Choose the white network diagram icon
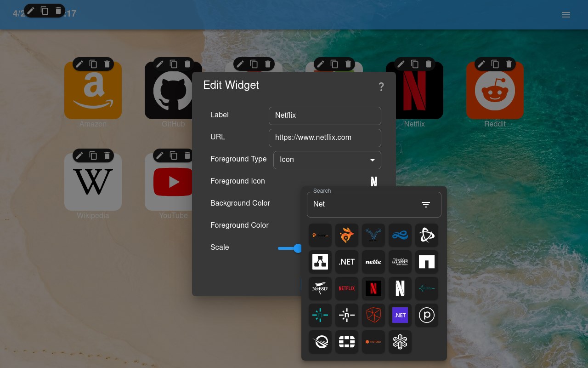 pos(320,262)
